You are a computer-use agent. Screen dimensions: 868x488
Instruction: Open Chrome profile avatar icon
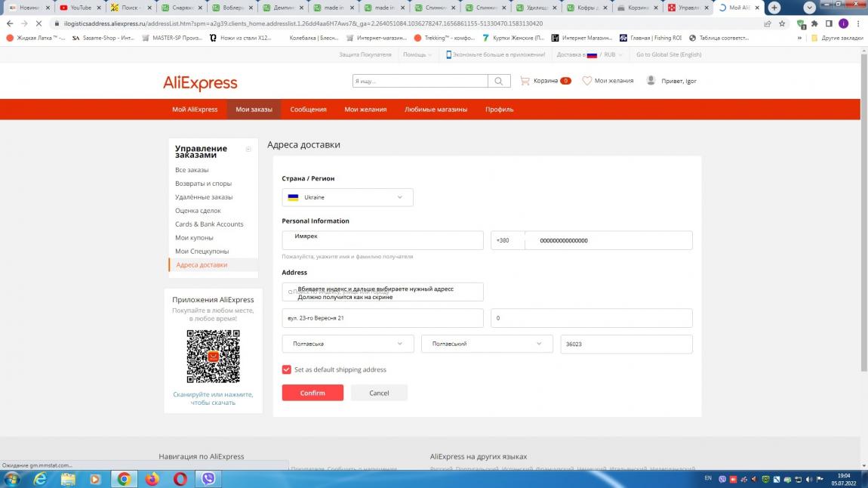coord(843,23)
